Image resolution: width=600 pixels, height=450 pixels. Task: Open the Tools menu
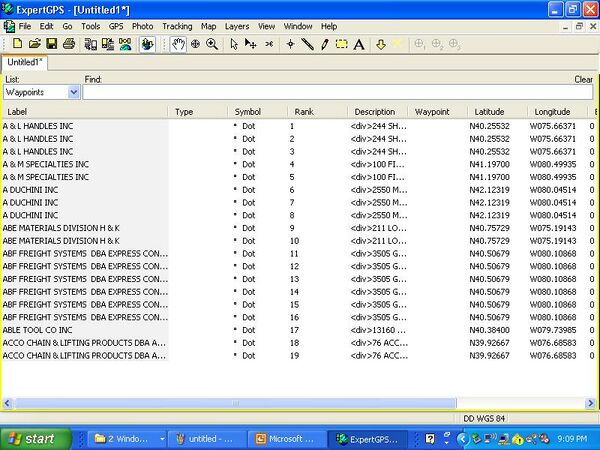tap(91, 26)
